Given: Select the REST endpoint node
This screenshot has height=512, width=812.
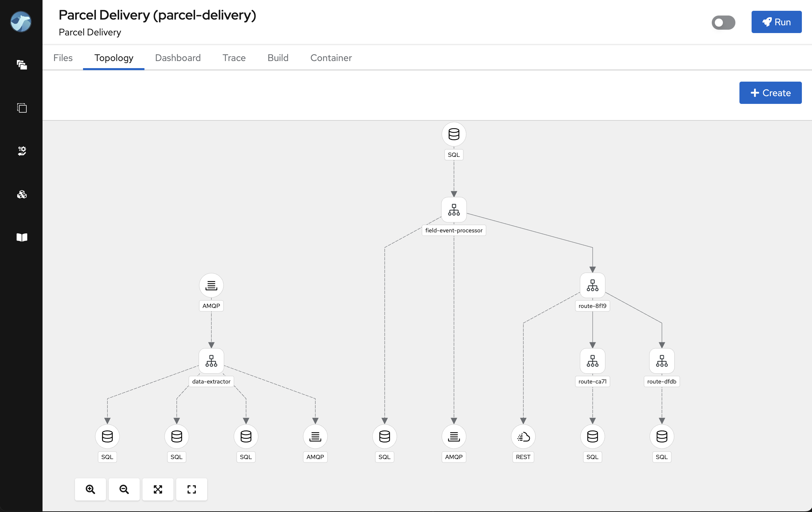Looking at the screenshot, I should 523,436.
